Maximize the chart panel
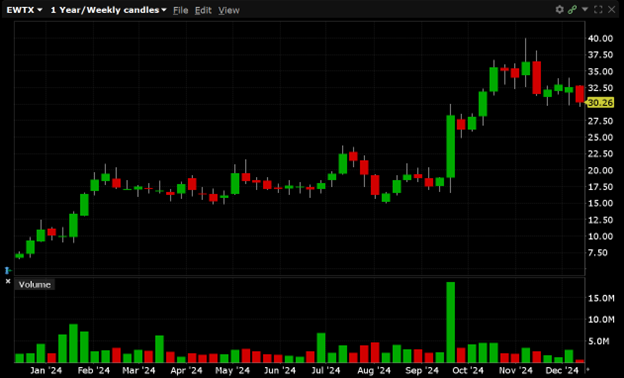Viewport: 624px width, 378px height. pyautogui.click(x=598, y=9)
